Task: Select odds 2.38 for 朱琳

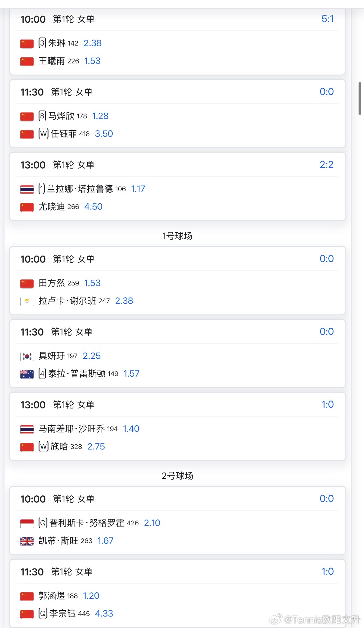Action: coord(92,43)
